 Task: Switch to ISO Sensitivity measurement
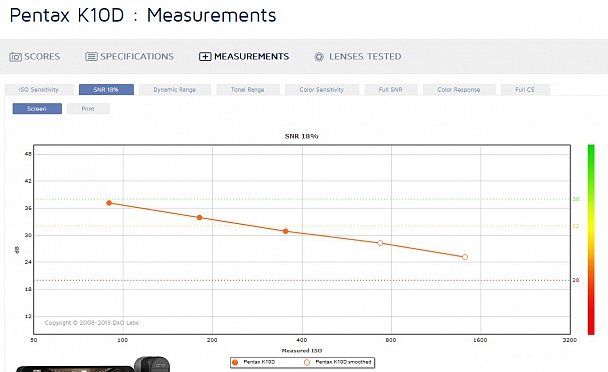tap(39, 90)
